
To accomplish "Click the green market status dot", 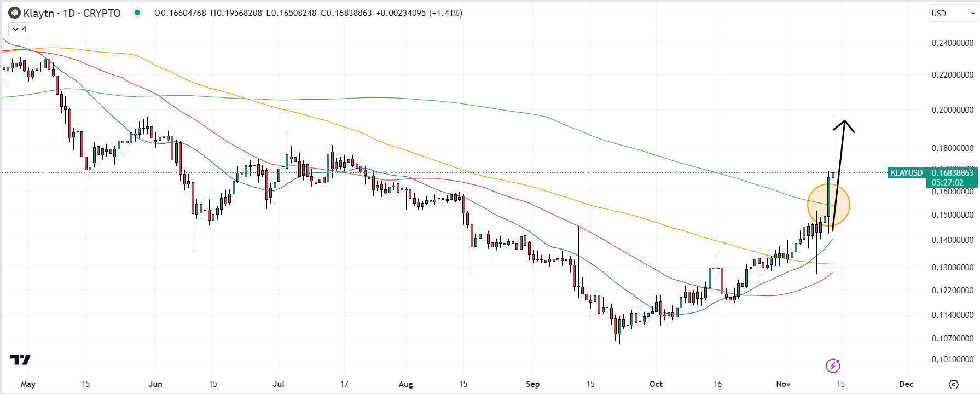I will click(x=137, y=13).
